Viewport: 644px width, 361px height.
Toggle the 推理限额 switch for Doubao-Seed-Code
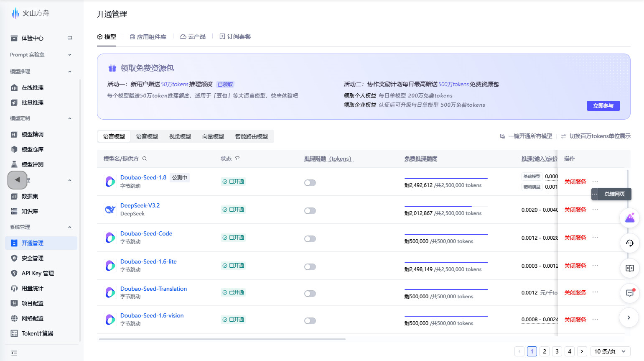[x=310, y=239]
